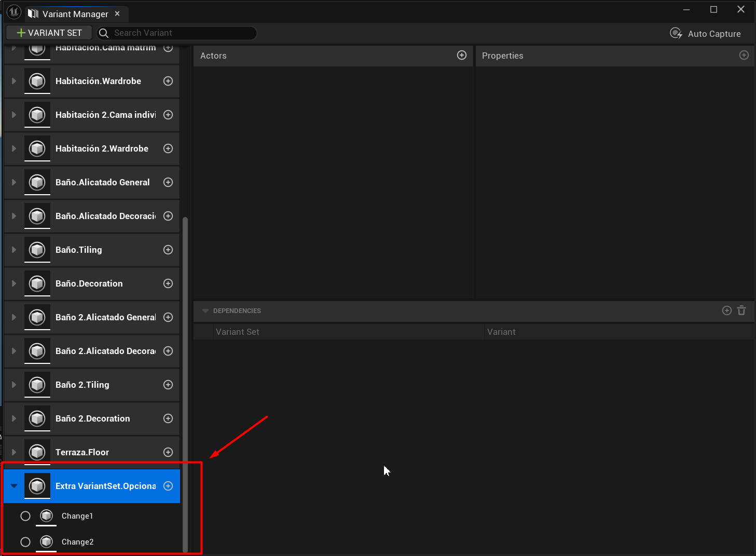Activate the Change1 variant radio button
Viewport: 756px width, 556px height.
(x=25, y=516)
